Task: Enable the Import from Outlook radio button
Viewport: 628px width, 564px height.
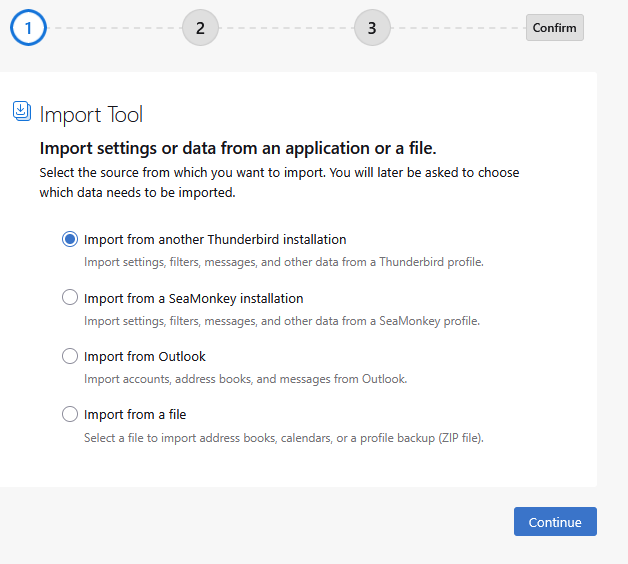Action: [x=70, y=356]
